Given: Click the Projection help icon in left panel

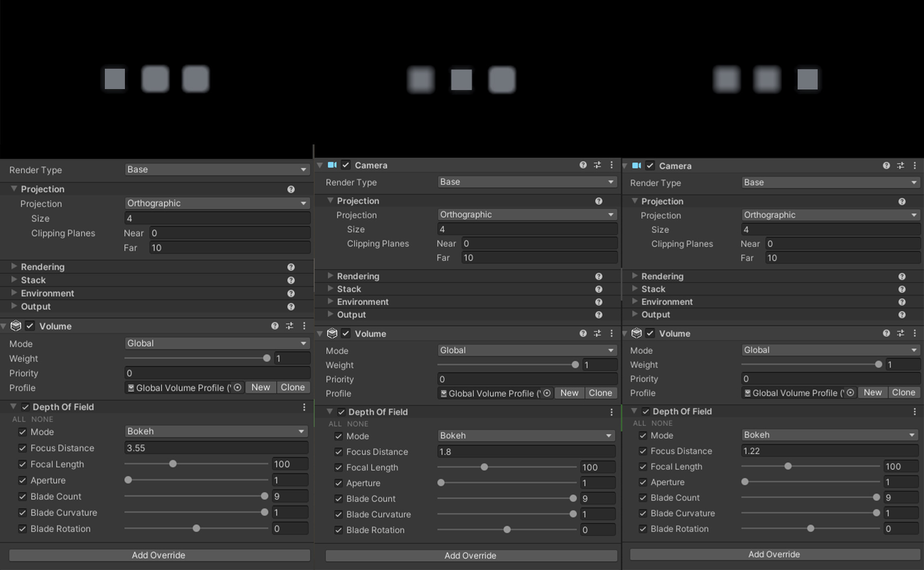Looking at the screenshot, I should click(291, 189).
